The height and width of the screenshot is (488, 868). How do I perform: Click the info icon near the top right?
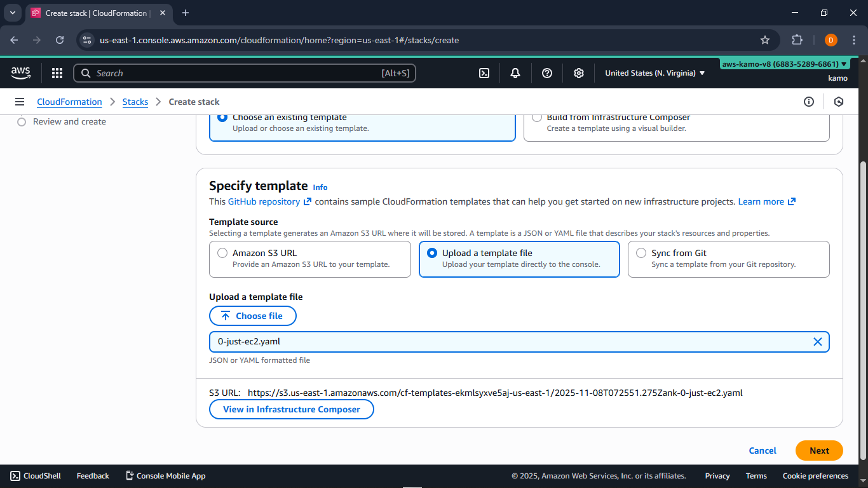809,102
